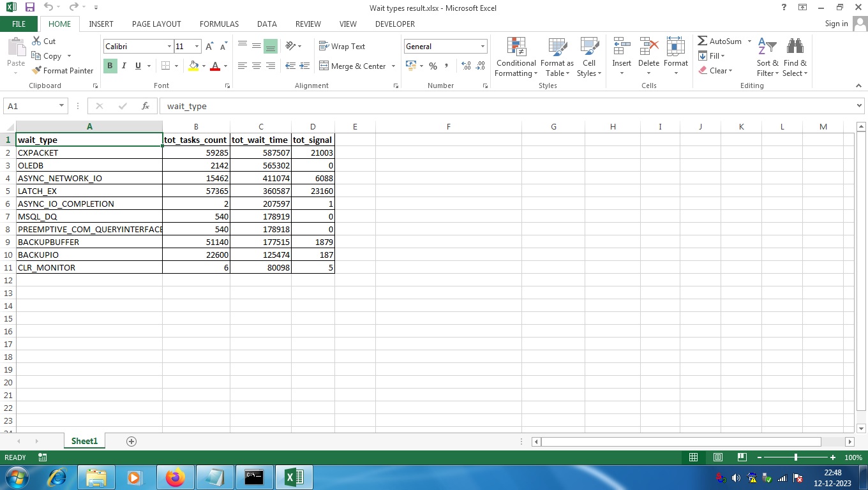Image resolution: width=868 pixels, height=490 pixels.
Task: Open the font size dropdown
Action: pyautogui.click(x=197, y=47)
